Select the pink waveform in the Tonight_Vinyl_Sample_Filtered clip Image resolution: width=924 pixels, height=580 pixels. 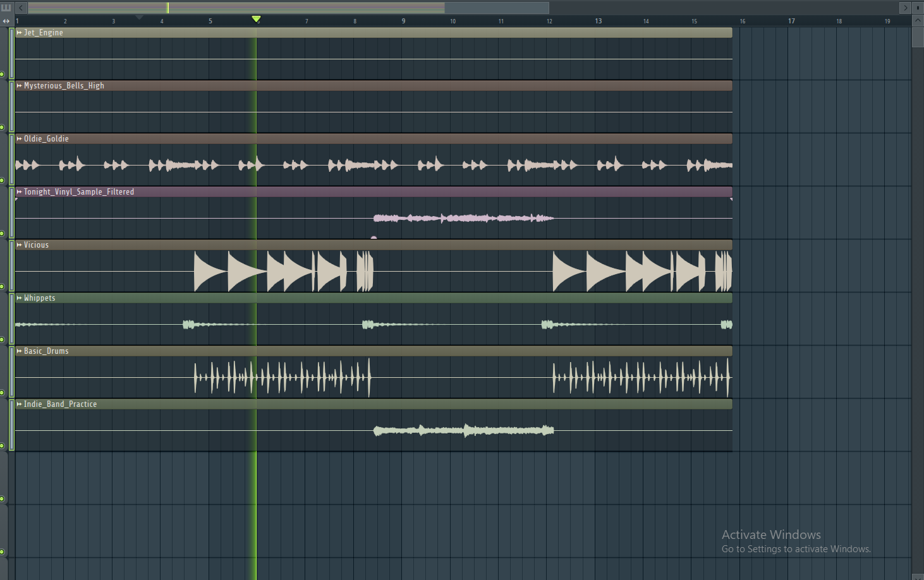[463, 218]
